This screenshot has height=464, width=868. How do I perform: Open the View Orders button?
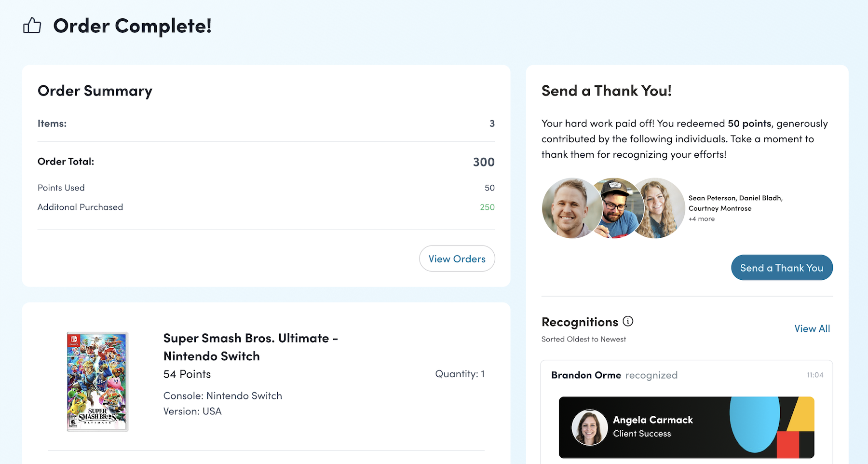(457, 259)
